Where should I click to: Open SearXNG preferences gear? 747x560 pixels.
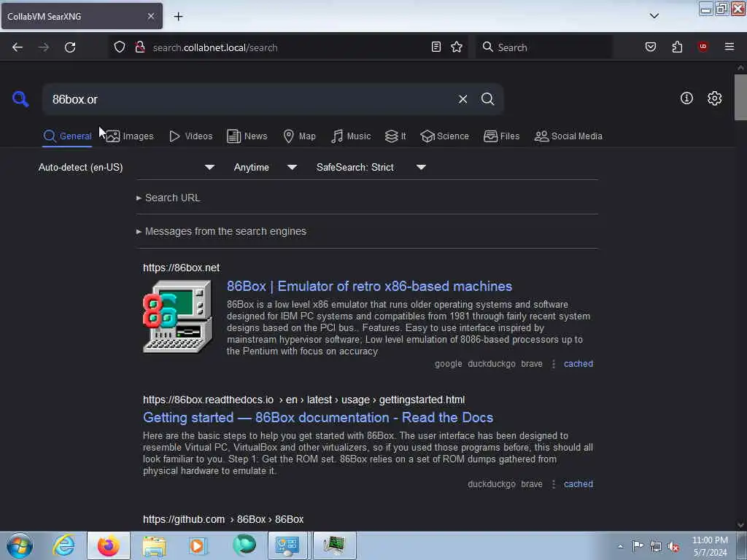[x=714, y=98]
